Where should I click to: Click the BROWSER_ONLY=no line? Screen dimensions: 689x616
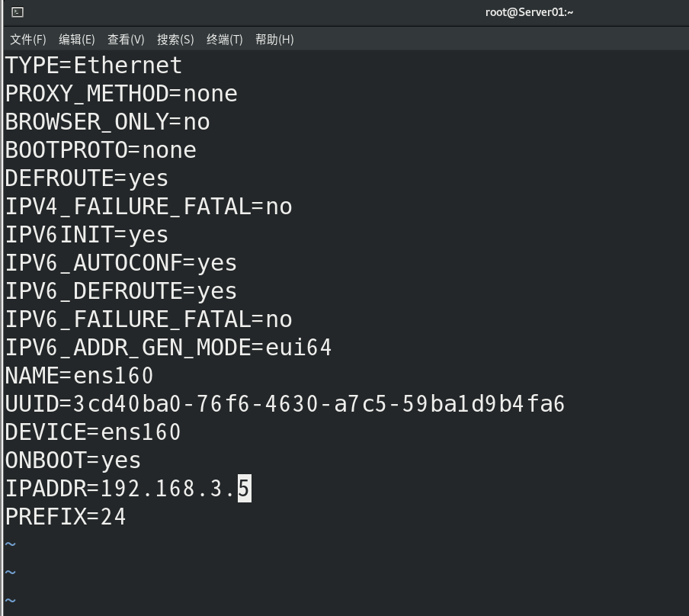click(x=107, y=122)
